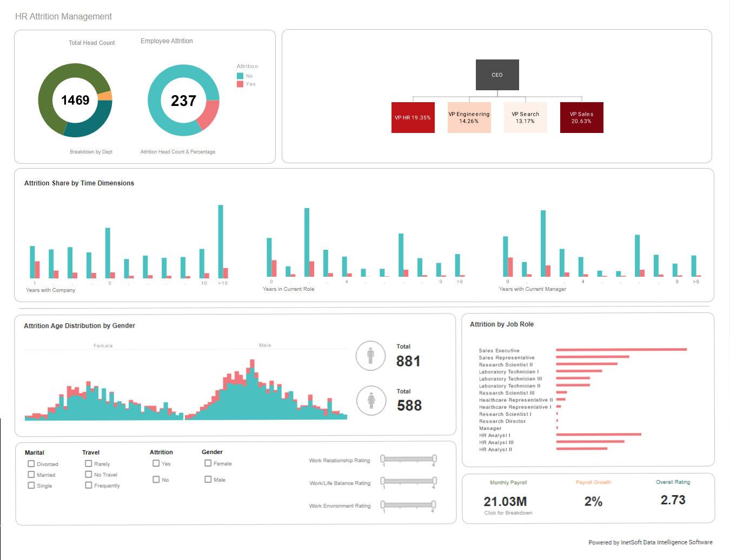Viewport: 730px width, 560px height.
Task: Click the Monthly Payroll 21.03M value
Action: [x=505, y=501]
